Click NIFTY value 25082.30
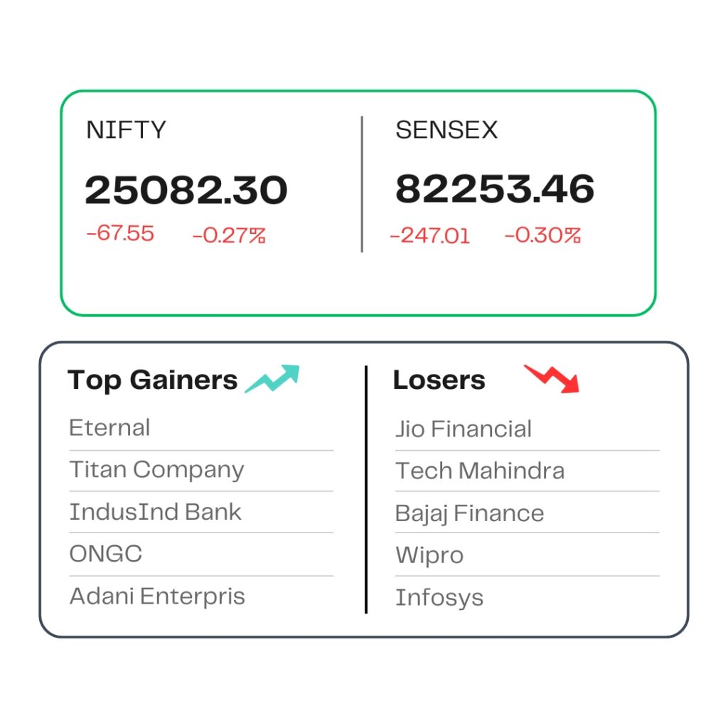The width and height of the screenshot is (728, 728). pos(186,190)
